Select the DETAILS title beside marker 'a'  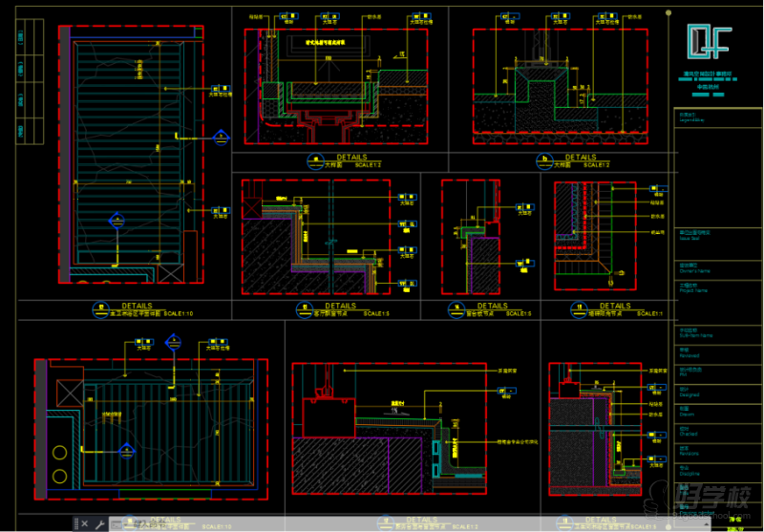click(351, 157)
